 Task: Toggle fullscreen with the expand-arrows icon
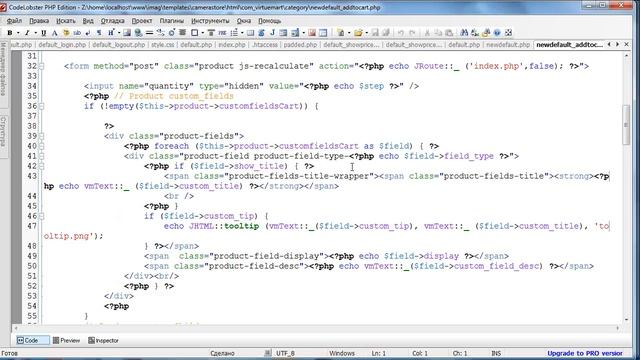coord(509,33)
